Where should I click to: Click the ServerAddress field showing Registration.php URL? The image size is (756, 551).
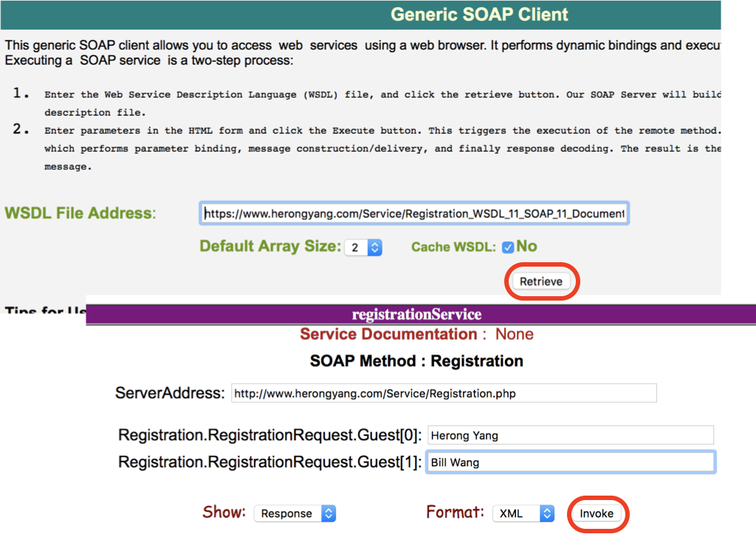click(443, 392)
